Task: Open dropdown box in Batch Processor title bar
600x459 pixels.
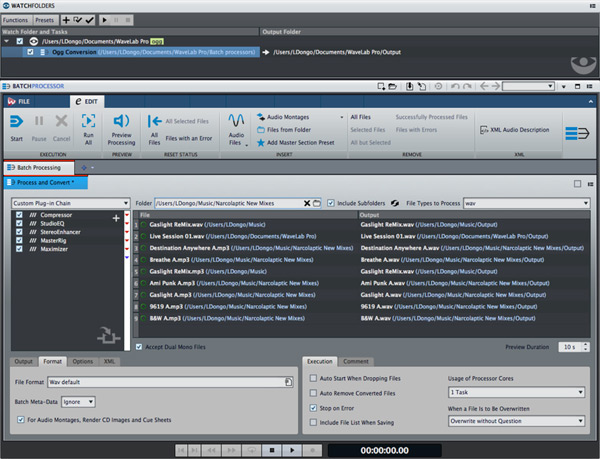Action: [x=528, y=86]
